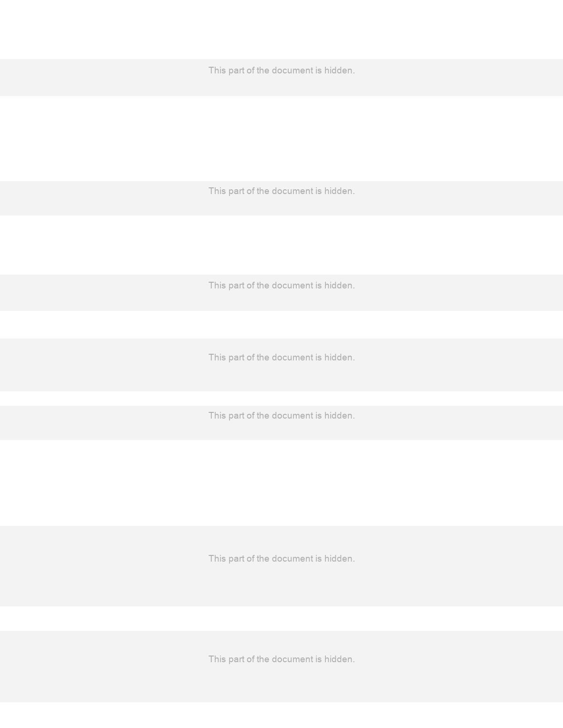This screenshot has height=728, width=563.
Task: Click white gap between the last two hidden banners
Action: pyautogui.click(x=281, y=619)
